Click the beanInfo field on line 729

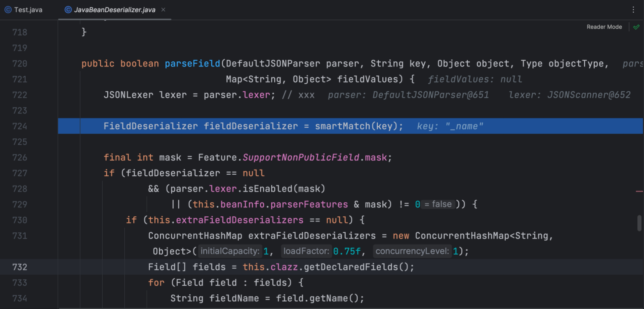242,204
